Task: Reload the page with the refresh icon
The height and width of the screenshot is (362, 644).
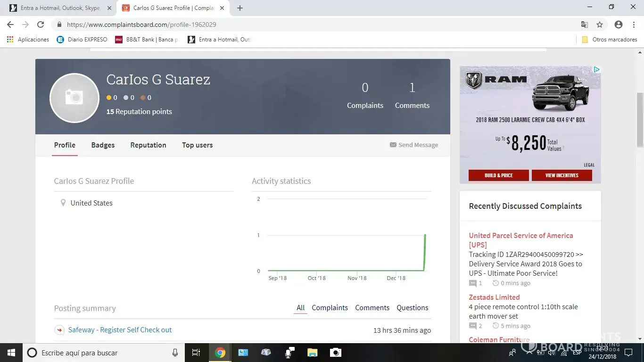Action: tap(41, 25)
